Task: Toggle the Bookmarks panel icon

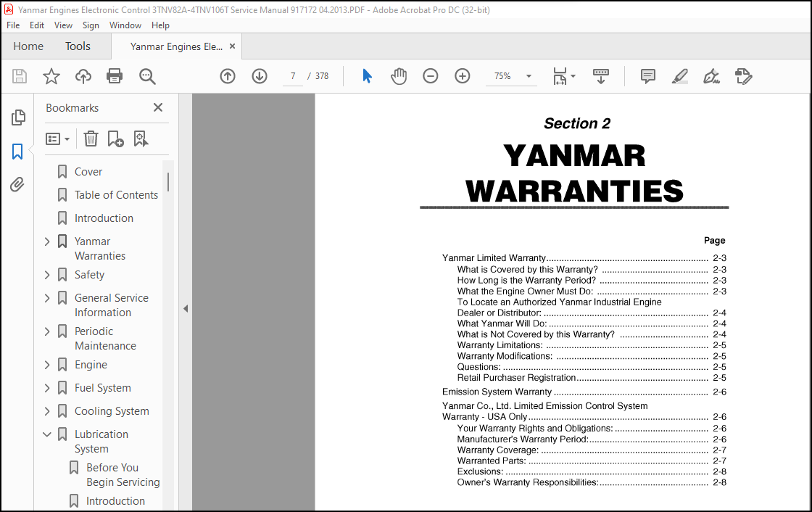Action: (x=17, y=152)
